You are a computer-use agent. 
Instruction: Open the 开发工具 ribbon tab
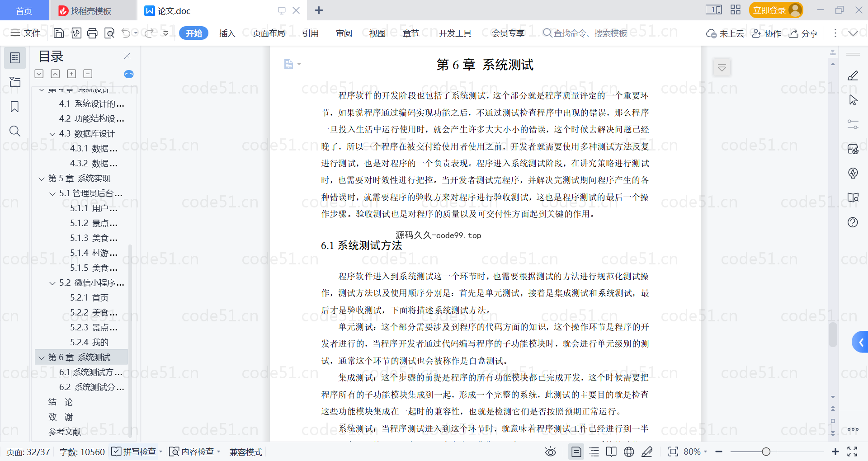pyautogui.click(x=455, y=33)
